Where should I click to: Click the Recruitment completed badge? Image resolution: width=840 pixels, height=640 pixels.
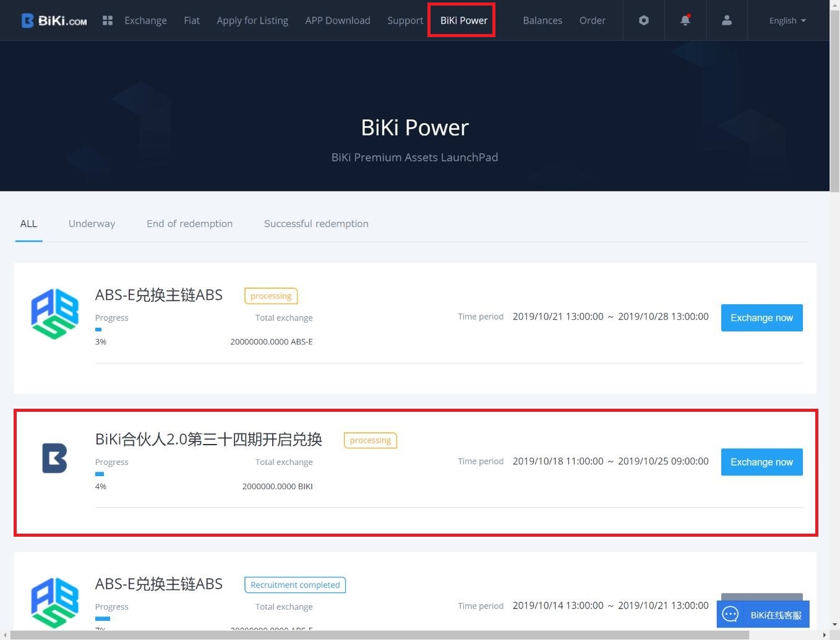[x=295, y=585]
